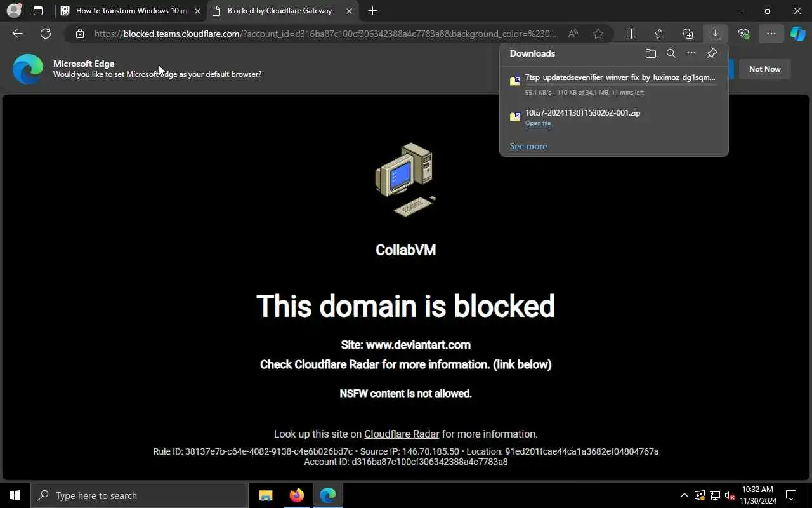812x508 pixels.
Task: Go back to previous page
Action: point(18,34)
